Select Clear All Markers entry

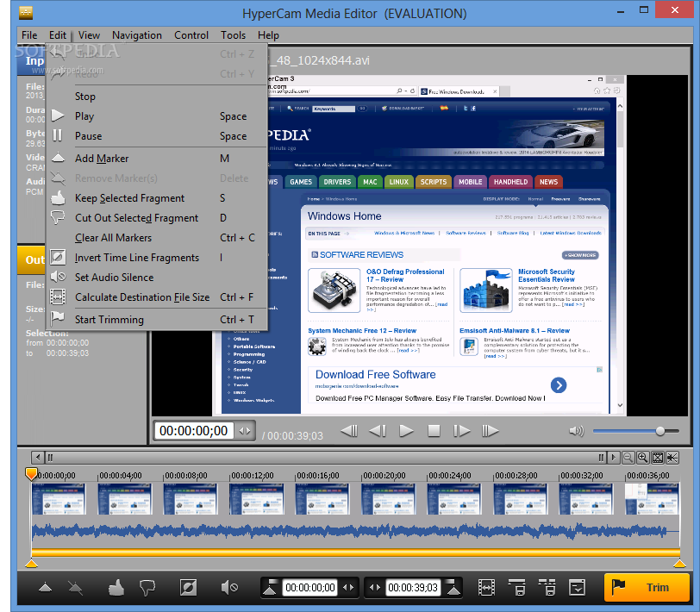pos(156,238)
